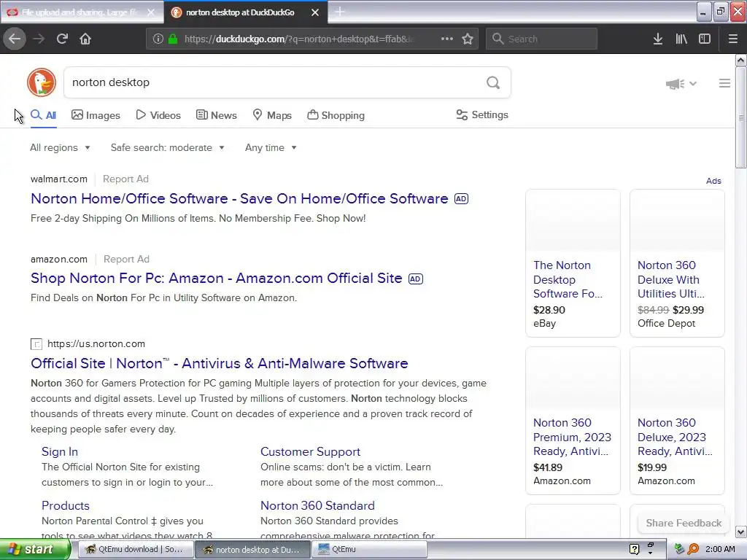Click the page scrollbar down arrow
Screen dimensions: 747x560
740,532
